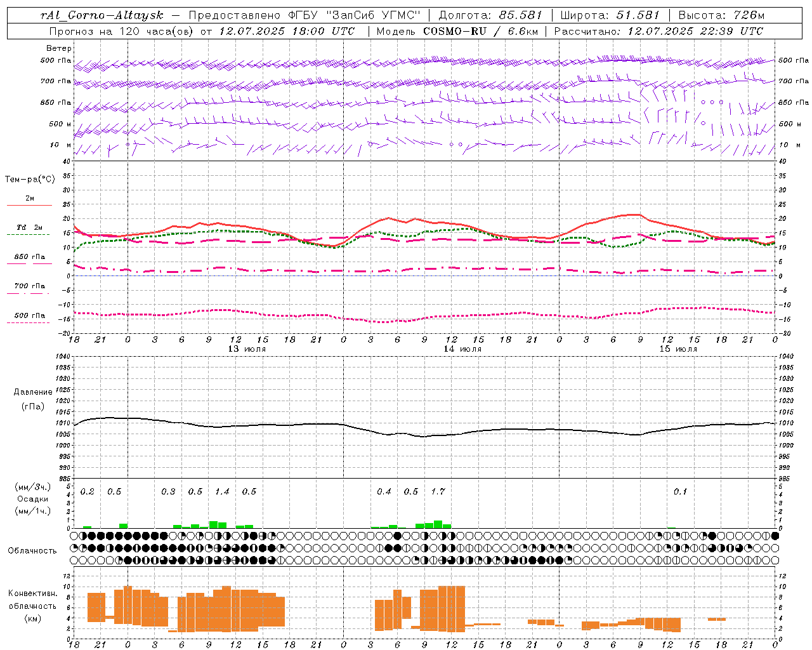Click the forecast start time 12.07.2025 18:00 UTC

coord(287,31)
